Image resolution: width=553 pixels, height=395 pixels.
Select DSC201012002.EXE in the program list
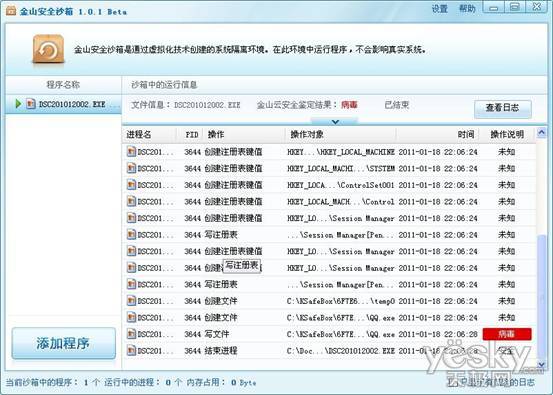pos(63,104)
